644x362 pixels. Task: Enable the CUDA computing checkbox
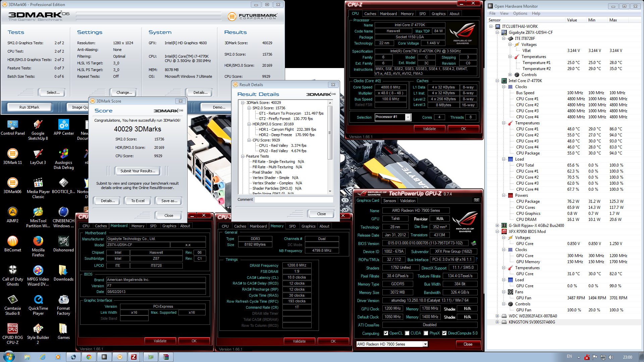tap(407, 333)
